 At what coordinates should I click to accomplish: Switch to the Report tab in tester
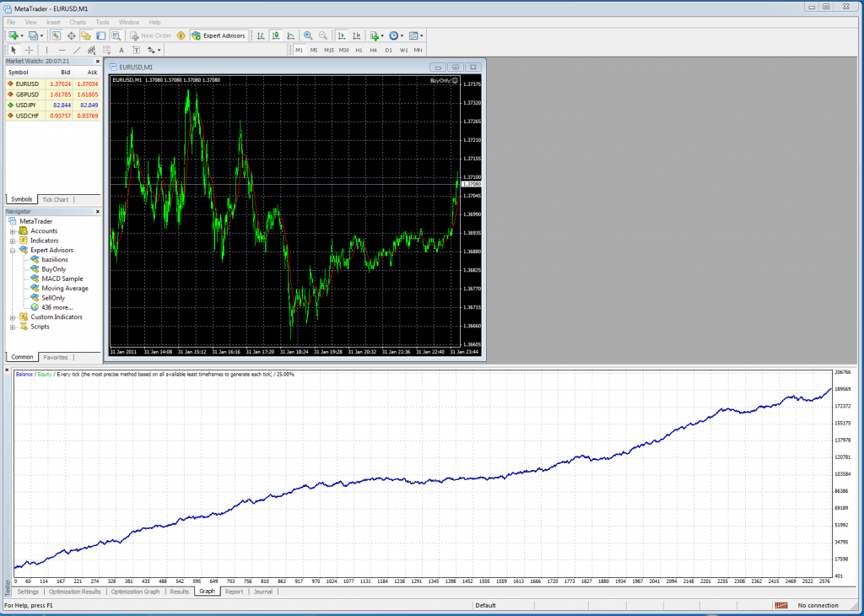pos(234,592)
